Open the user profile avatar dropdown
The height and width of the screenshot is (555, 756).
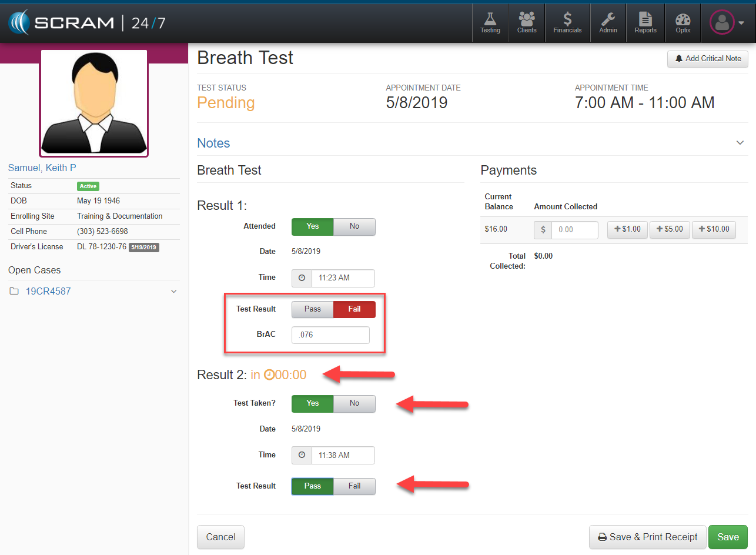[727, 23]
